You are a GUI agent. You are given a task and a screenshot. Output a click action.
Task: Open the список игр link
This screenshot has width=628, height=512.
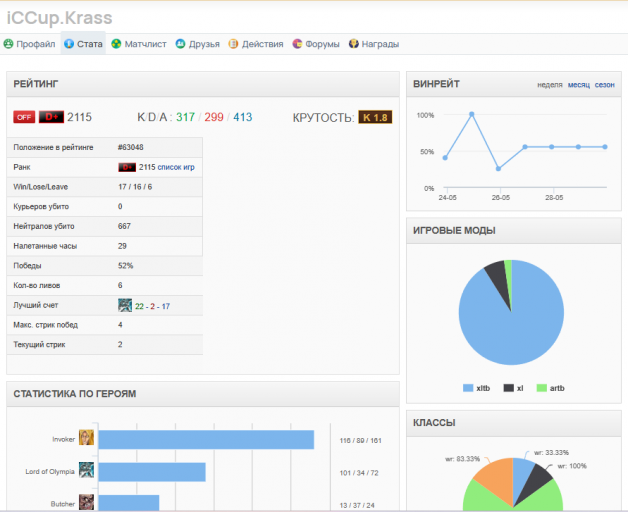click(176, 167)
